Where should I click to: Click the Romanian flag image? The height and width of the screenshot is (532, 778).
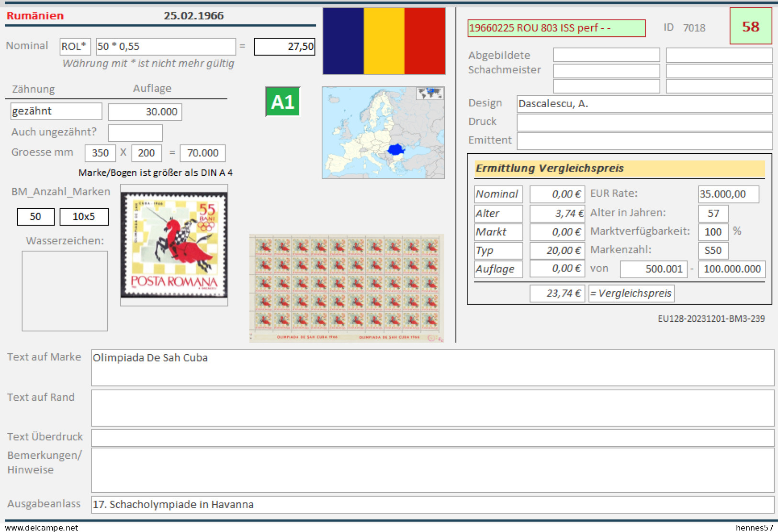click(x=384, y=41)
